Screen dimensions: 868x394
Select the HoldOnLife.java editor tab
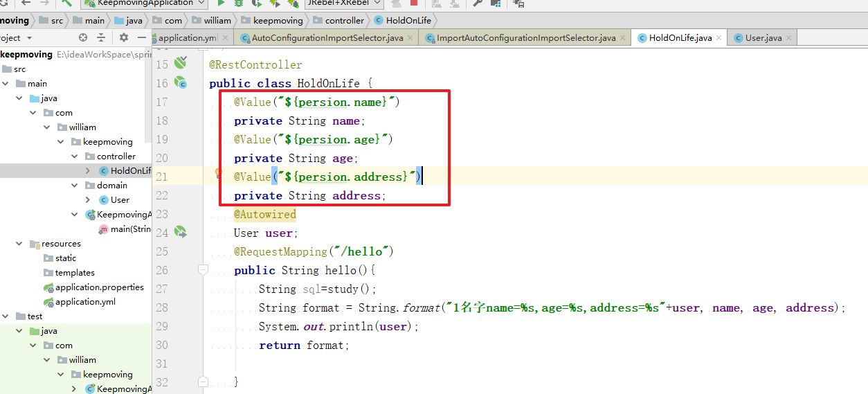(x=680, y=38)
